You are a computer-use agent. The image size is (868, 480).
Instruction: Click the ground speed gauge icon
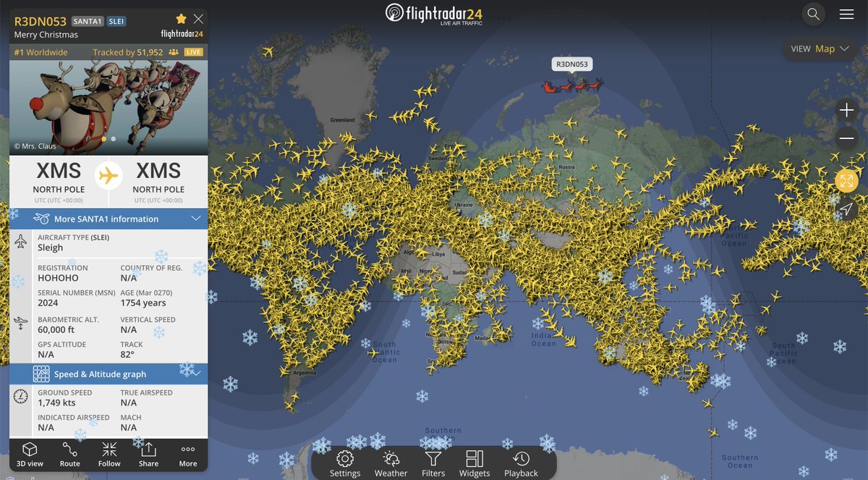point(20,397)
